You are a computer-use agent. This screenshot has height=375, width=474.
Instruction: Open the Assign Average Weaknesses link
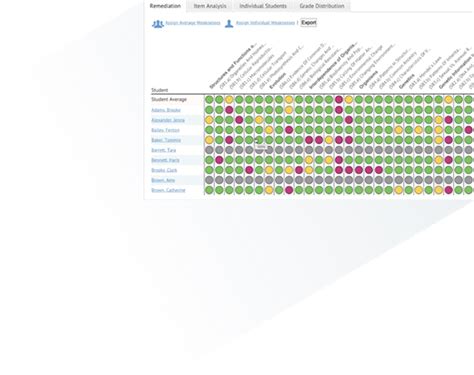pos(193,23)
